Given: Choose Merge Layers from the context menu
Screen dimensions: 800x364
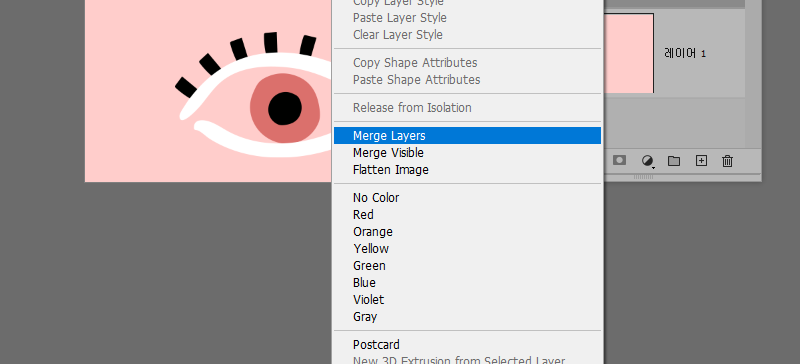Looking at the screenshot, I should pos(467,136).
